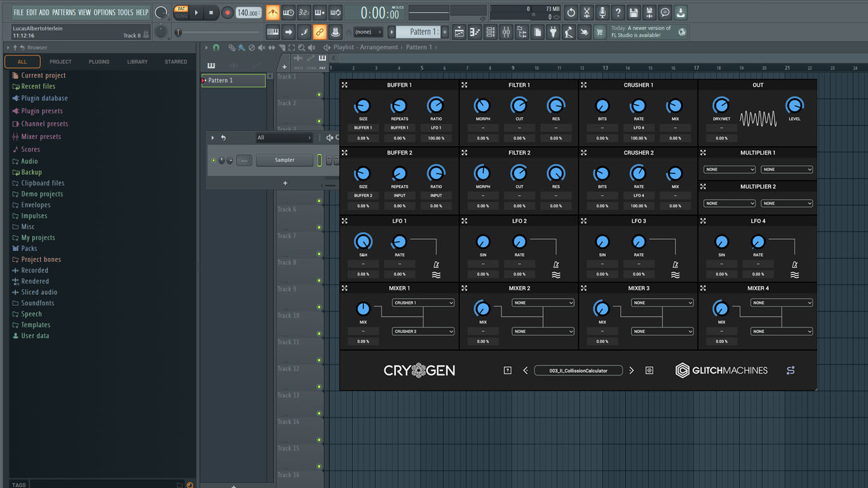Click the MIXER 1 MIX knob
The width and height of the screenshot is (868, 488).
pos(363,309)
